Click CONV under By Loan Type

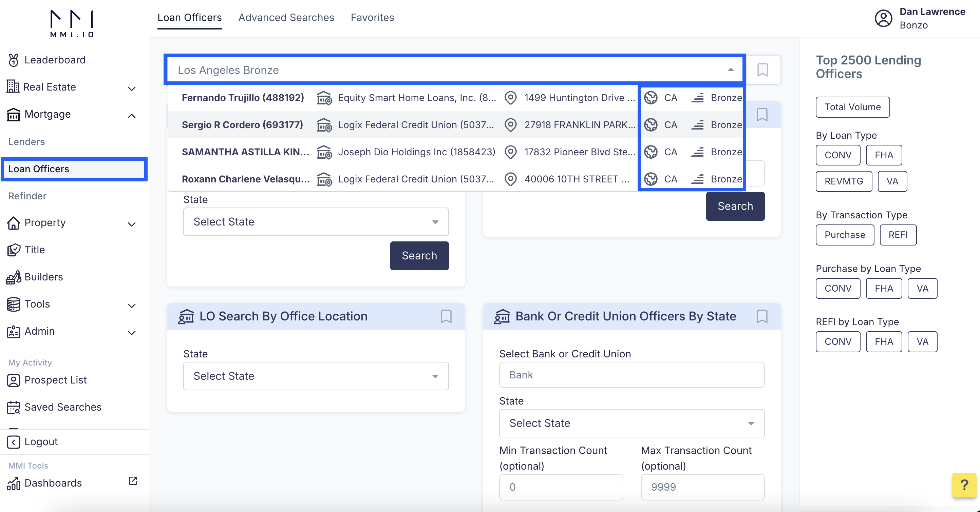pos(838,155)
